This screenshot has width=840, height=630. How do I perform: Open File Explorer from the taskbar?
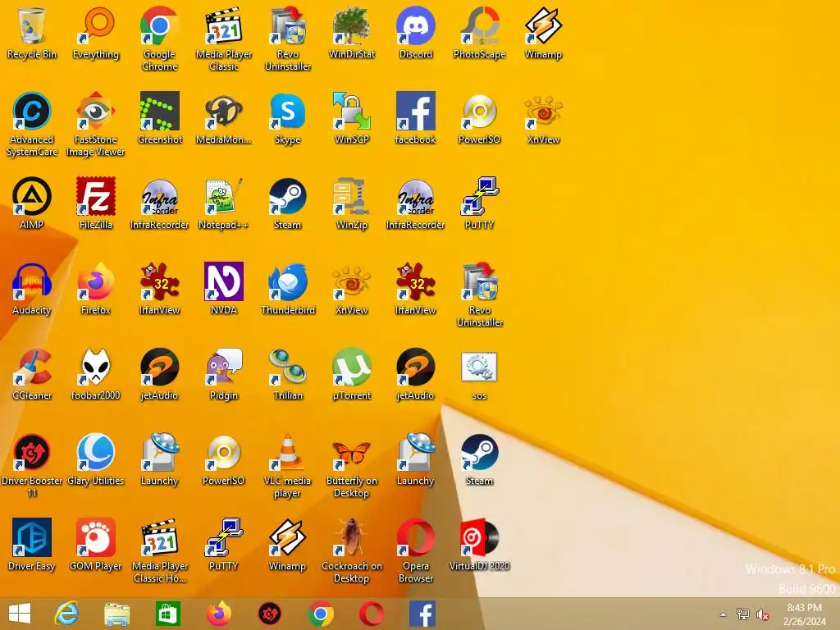[x=116, y=614]
